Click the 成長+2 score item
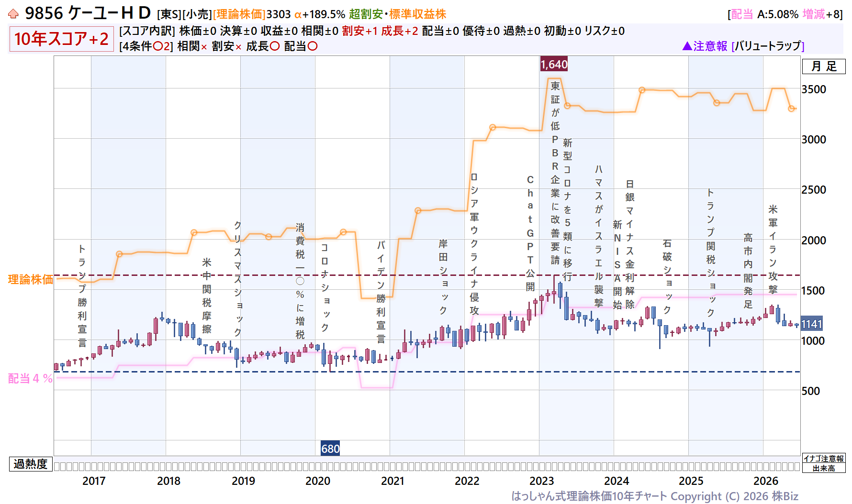The image size is (852, 504). [x=400, y=31]
